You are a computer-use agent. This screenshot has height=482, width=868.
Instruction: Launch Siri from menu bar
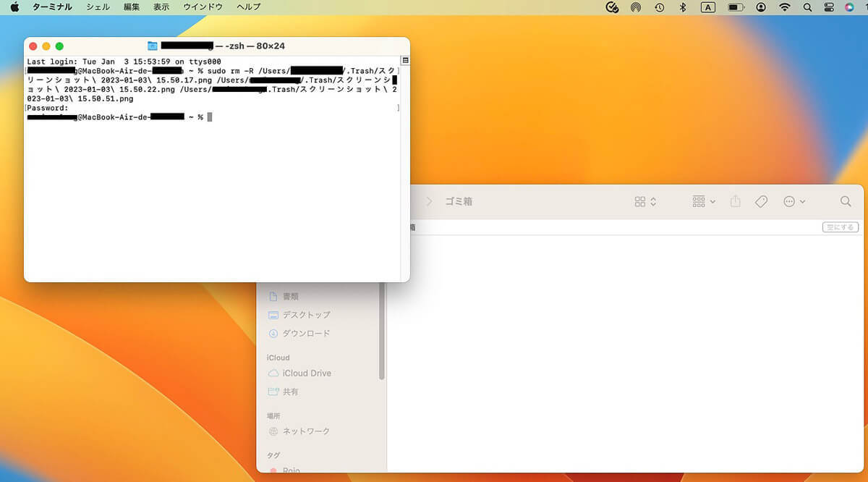pos(850,7)
